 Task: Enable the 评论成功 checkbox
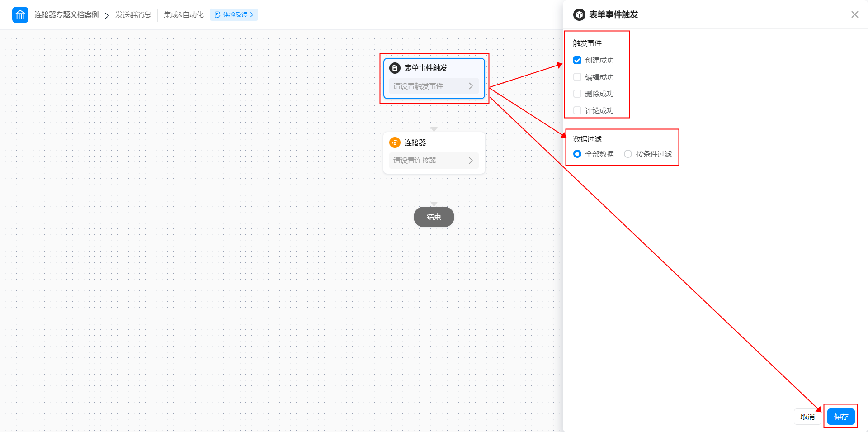(x=577, y=110)
